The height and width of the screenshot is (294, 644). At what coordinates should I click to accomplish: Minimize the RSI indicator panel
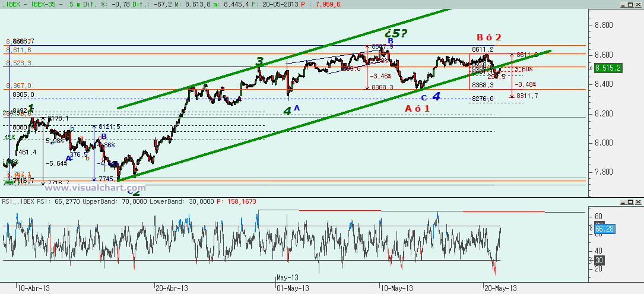(x=623, y=201)
